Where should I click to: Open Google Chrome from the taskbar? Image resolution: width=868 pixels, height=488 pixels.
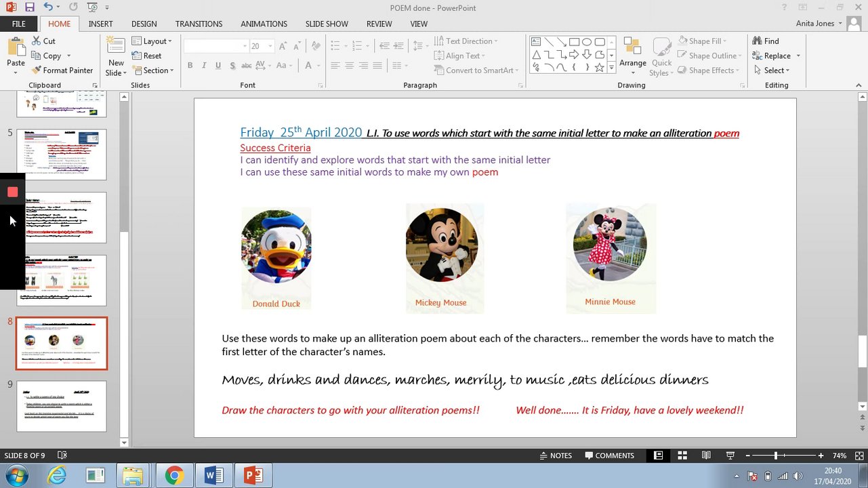(174, 476)
